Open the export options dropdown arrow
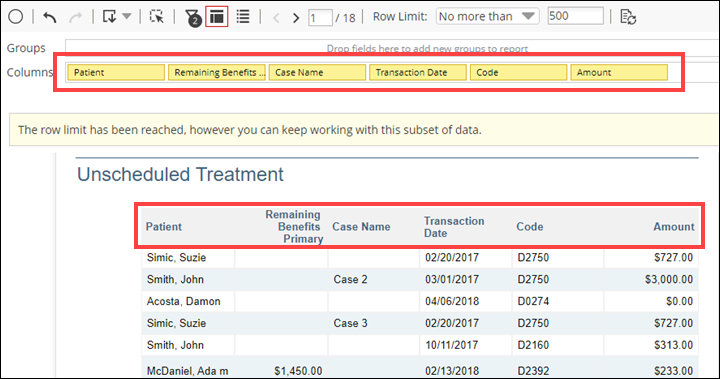 pyautogui.click(x=127, y=17)
